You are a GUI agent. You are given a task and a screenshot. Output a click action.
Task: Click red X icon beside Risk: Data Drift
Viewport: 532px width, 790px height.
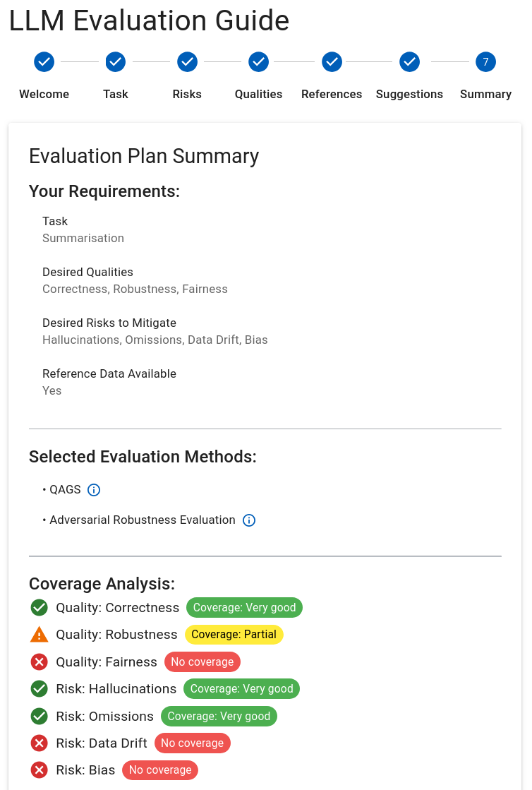pyautogui.click(x=40, y=743)
